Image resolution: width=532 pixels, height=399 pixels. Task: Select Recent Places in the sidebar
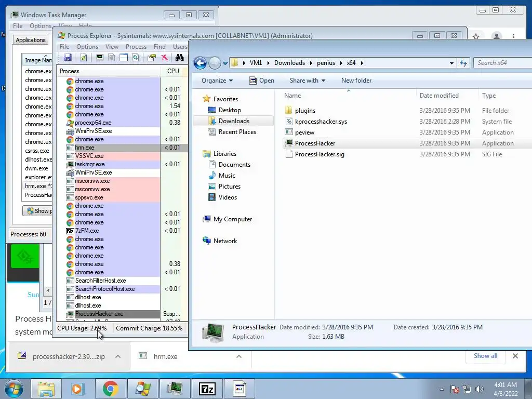tap(237, 132)
